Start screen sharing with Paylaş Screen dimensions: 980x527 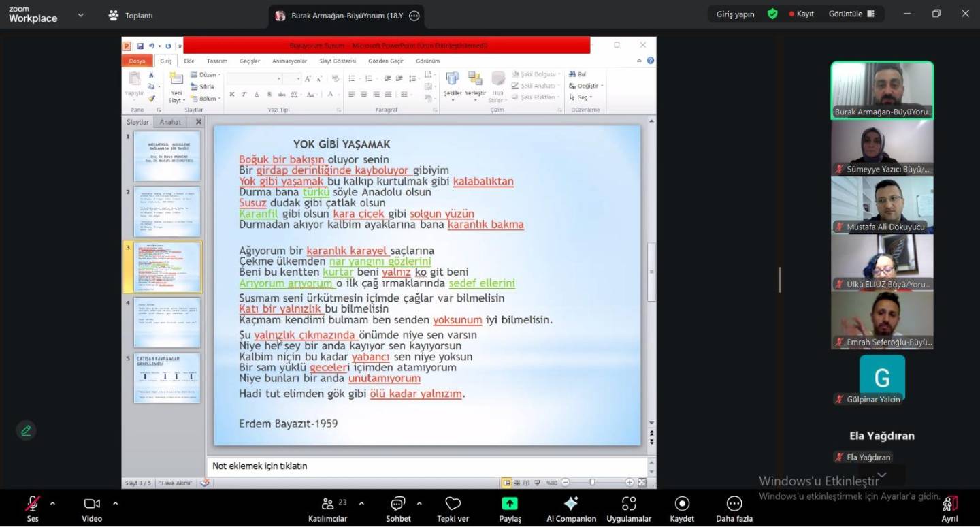point(510,507)
